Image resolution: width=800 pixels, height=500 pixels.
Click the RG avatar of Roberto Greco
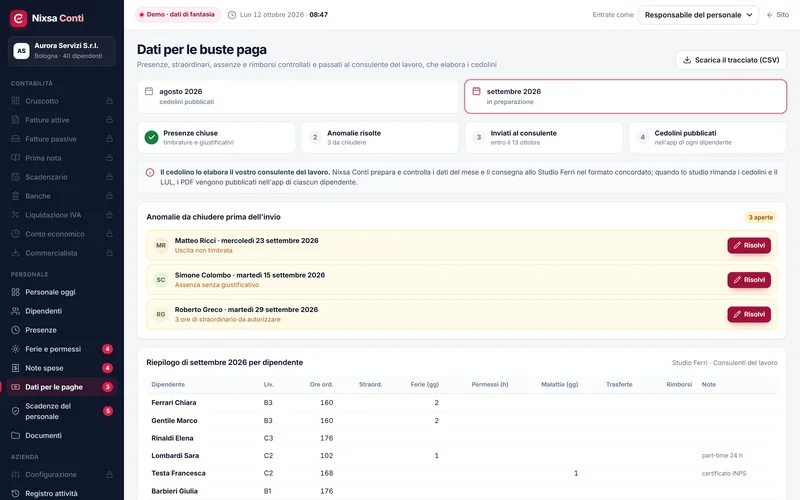click(x=161, y=314)
